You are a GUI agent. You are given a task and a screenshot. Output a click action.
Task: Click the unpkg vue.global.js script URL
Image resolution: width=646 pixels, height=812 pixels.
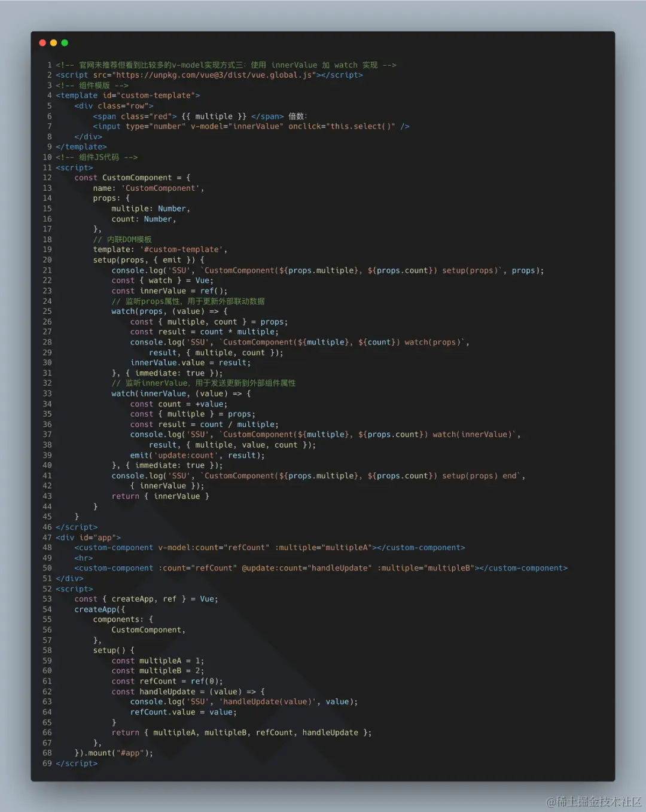coord(215,75)
